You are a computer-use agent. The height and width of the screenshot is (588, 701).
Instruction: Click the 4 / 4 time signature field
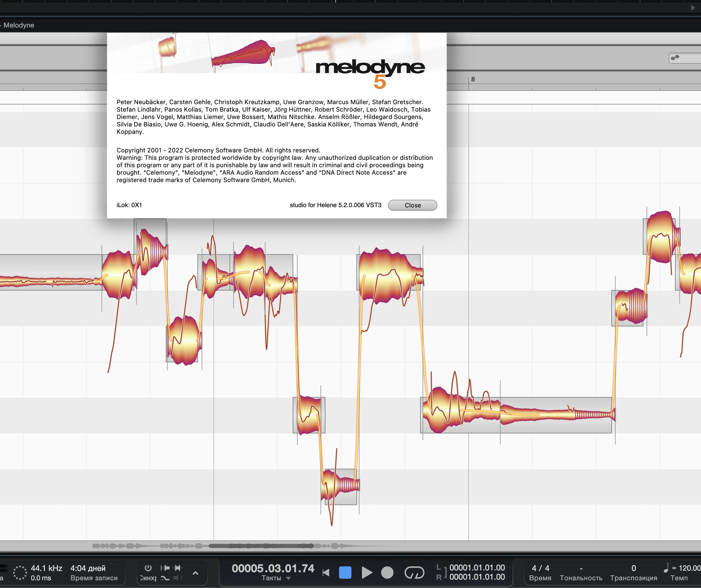540,568
